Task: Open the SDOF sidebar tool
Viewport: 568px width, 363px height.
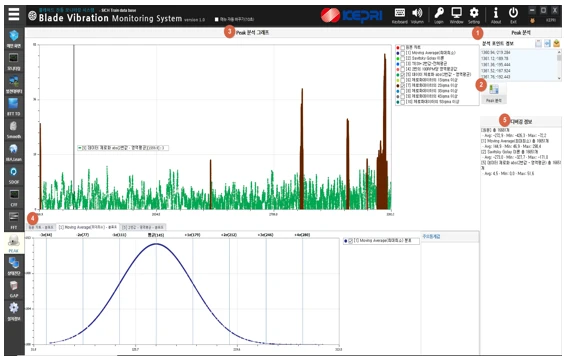Action: (x=13, y=175)
